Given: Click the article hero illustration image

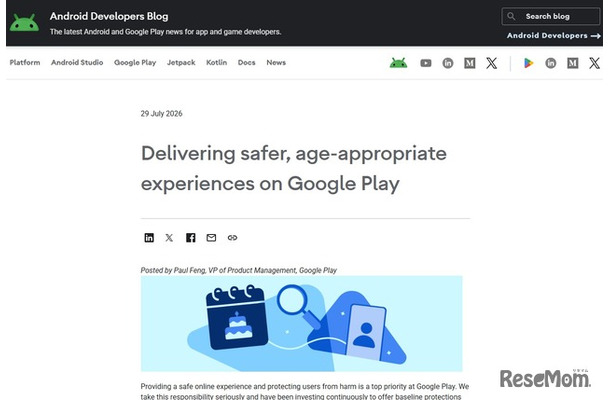Looking at the screenshot, I should click(301, 324).
